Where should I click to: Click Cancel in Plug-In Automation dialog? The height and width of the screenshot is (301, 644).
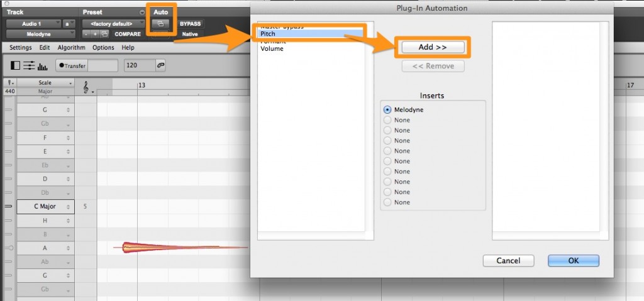[x=508, y=260]
